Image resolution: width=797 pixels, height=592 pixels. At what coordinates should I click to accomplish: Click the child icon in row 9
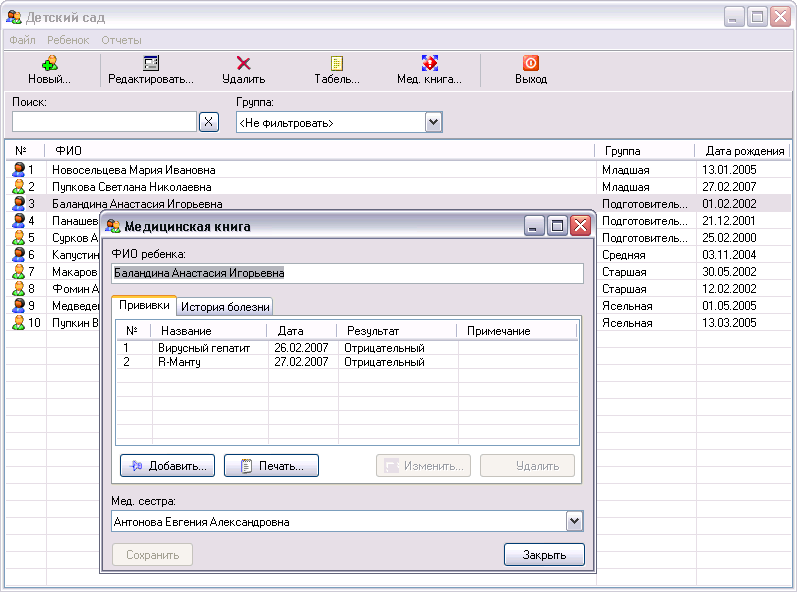(x=19, y=305)
